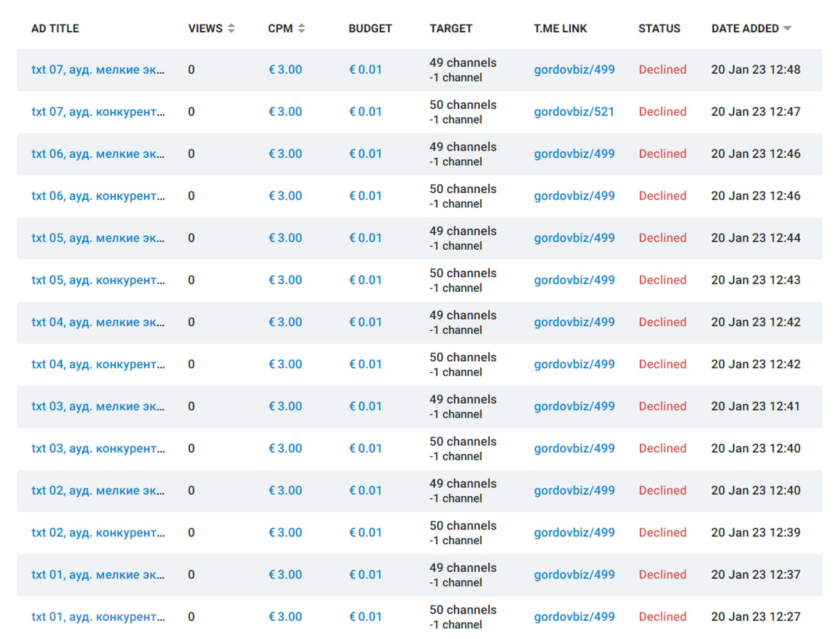Click '49 channels' target in the 12:37 row
The width and height of the screenshot is (840, 639).
point(463,568)
